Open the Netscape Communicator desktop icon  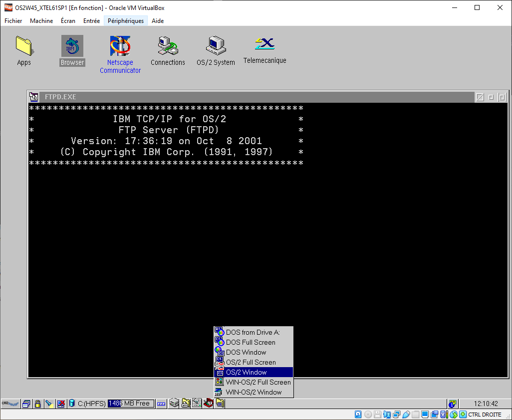click(120, 46)
